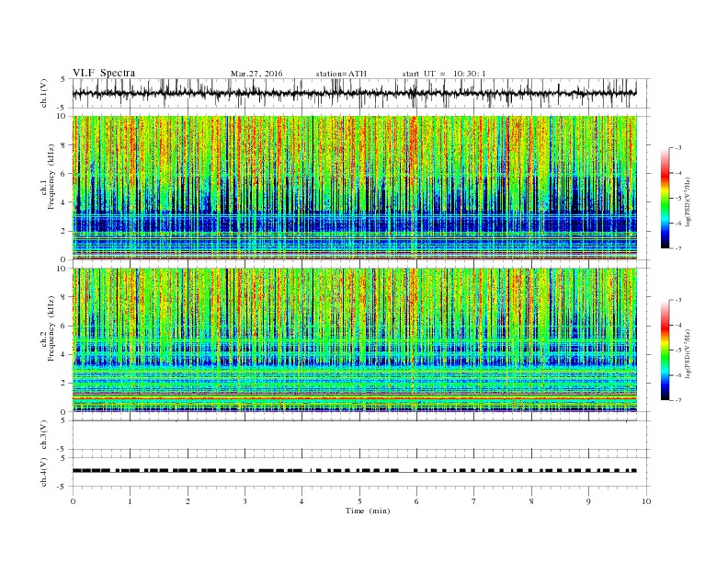This screenshot has height=563, width=728.
Task: Click the "-3" label on ch.1 colorbar
Action: tap(678, 148)
